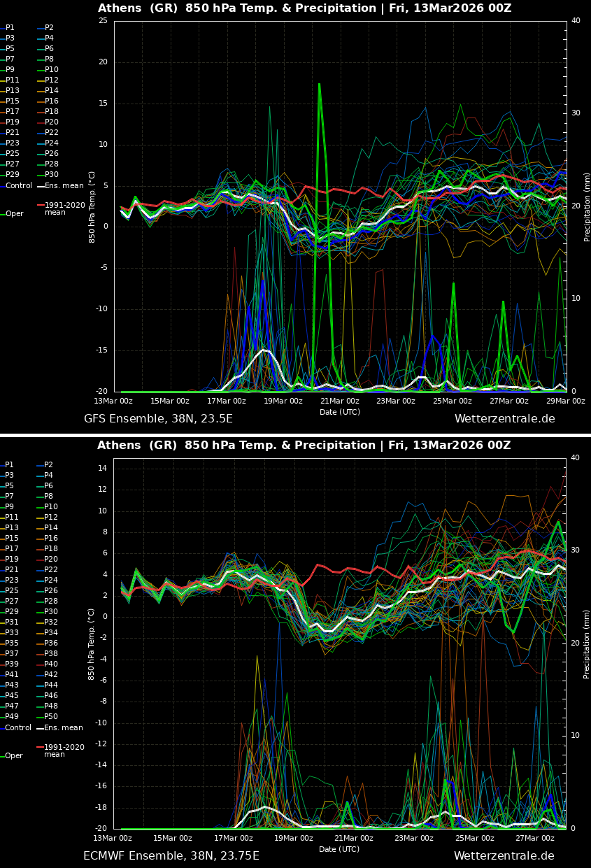Viewport: 591px width, 868px height.
Task: Open Wetterzentrale.de link below ECMWF chart
Action: tap(504, 856)
